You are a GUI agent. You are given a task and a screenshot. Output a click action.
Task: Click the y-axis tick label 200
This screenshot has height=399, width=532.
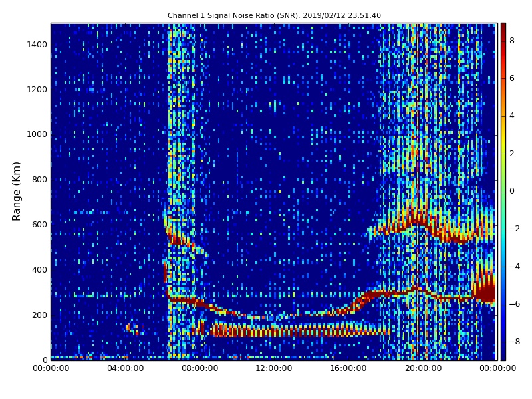click(39, 315)
